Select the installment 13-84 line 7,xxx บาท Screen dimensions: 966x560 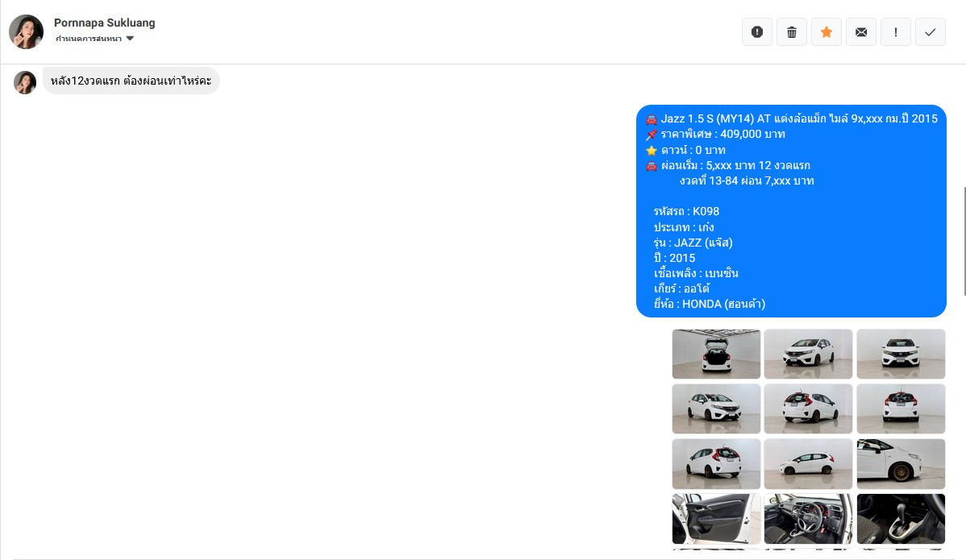click(747, 181)
